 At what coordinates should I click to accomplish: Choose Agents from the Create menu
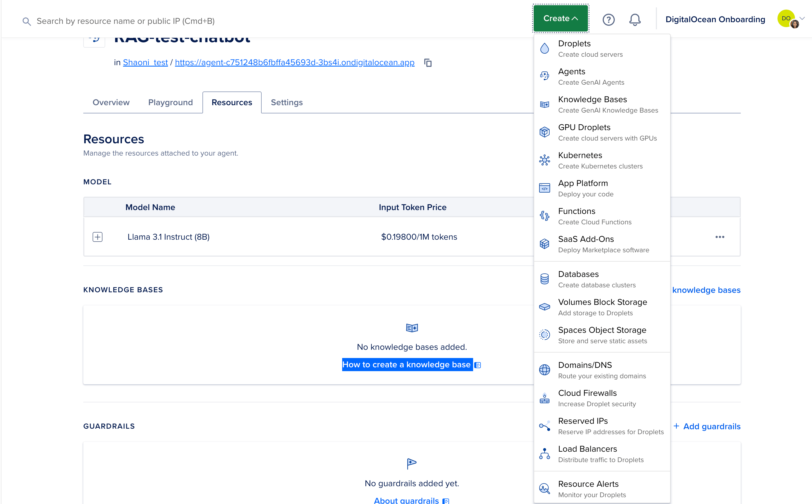[x=602, y=77]
